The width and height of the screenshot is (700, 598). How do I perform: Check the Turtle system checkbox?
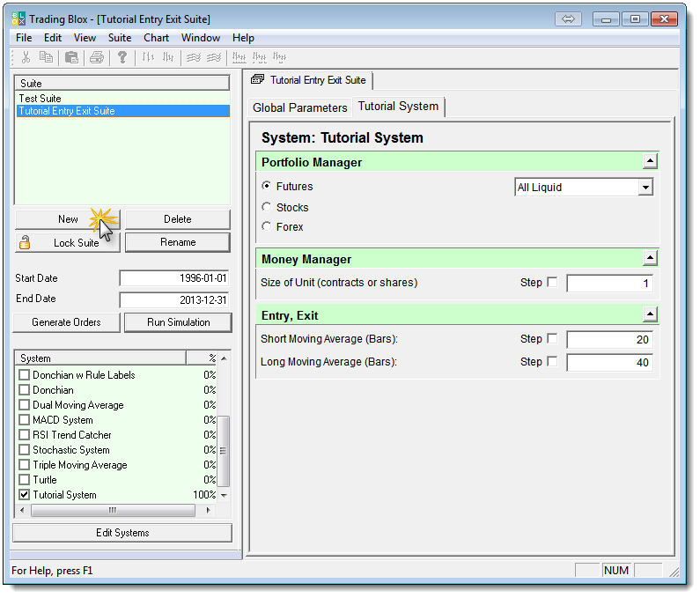(x=25, y=480)
